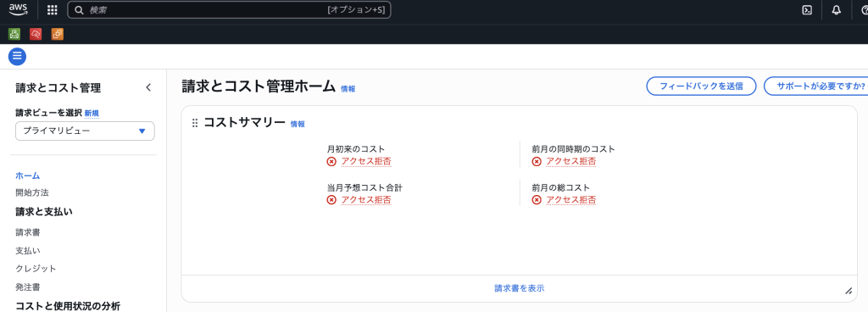Open the プライマリビュー dropdown
The width and height of the screenshot is (868, 312).
(85, 131)
